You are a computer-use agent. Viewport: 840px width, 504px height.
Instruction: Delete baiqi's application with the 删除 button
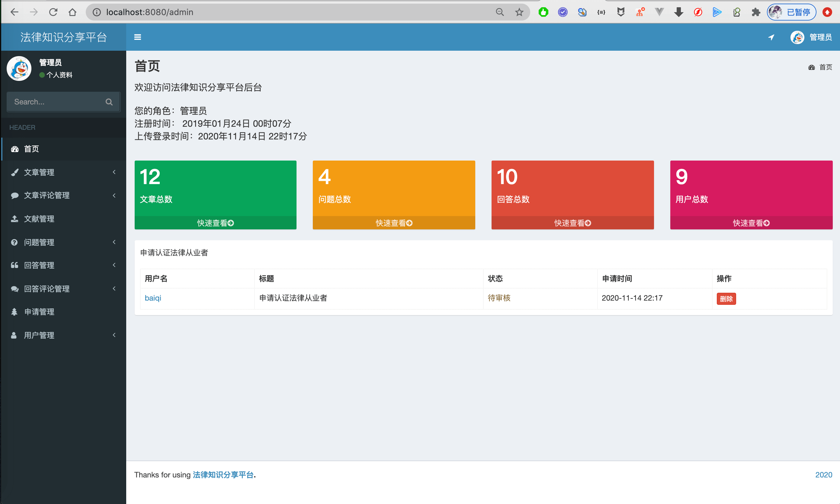click(x=726, y=298)
